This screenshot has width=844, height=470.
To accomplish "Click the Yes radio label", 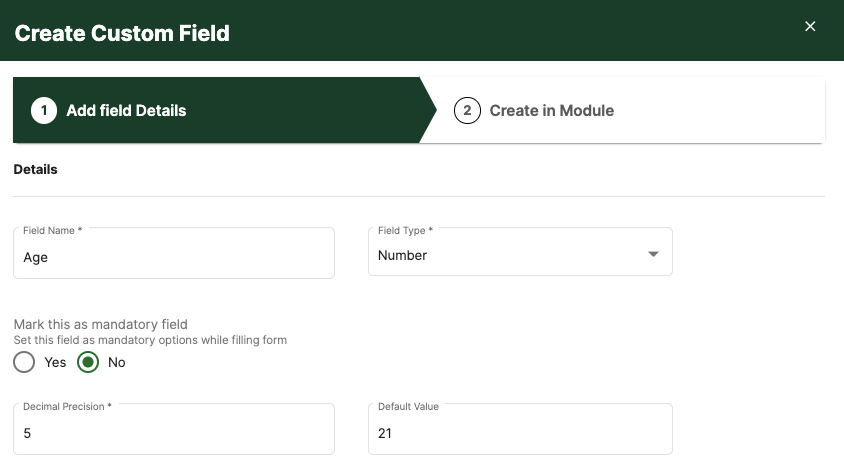I will pyautogui.click(x=55, y=362).
